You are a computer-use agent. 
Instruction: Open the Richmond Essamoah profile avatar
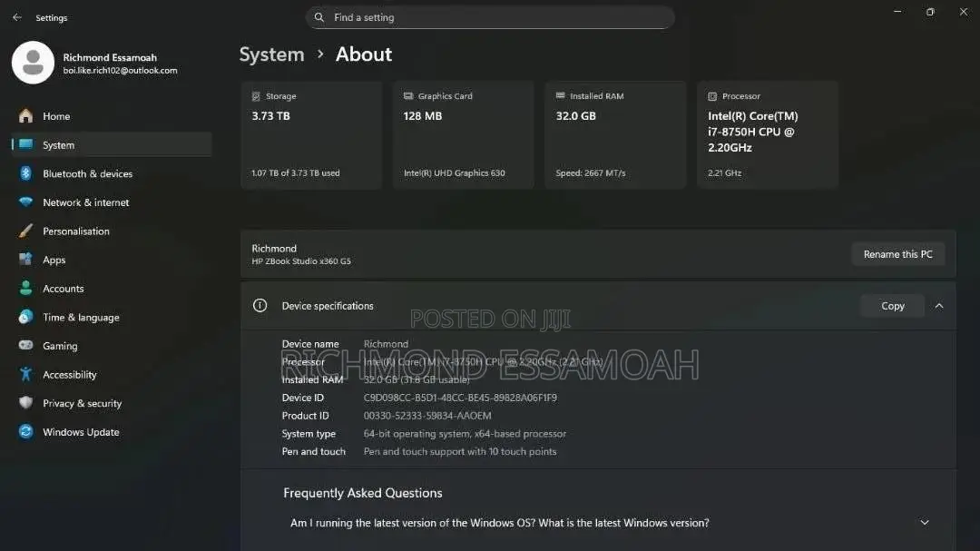[34, 63]
